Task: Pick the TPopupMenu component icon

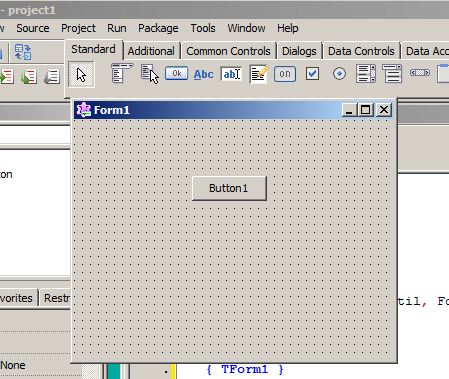Action: [150, 74]
